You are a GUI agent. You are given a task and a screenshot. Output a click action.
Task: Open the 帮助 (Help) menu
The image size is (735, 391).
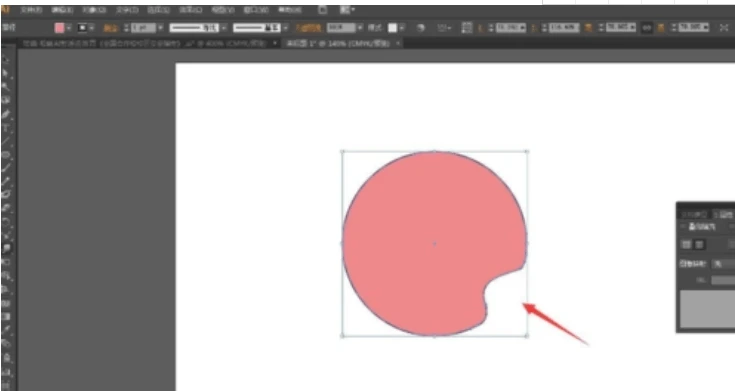[x=290, y=10]
